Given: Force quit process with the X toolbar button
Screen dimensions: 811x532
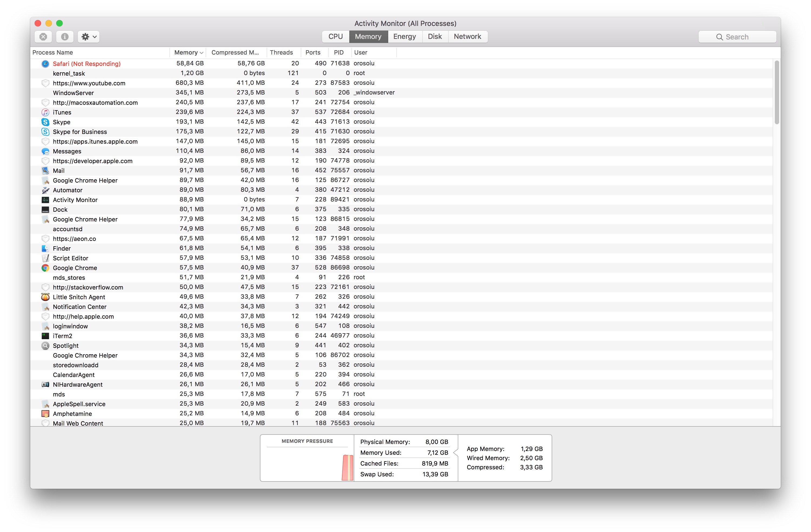Looking at the screenshot, I should click(x=43, y=37).
